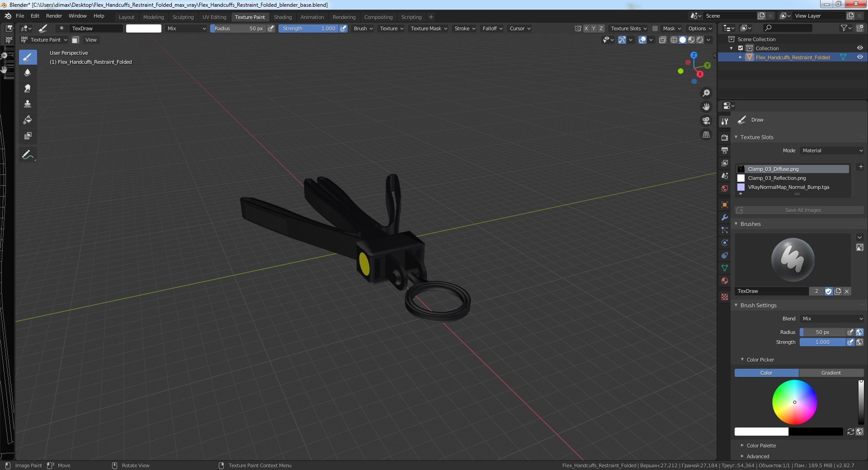This screenshot has width=868, height=470.
Task: Open the Scene properties tab
Action: (x=725, y=175)
